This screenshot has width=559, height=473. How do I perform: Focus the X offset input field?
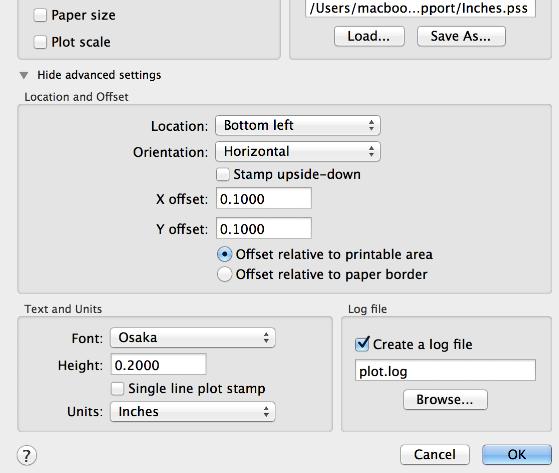click(264, 199)
